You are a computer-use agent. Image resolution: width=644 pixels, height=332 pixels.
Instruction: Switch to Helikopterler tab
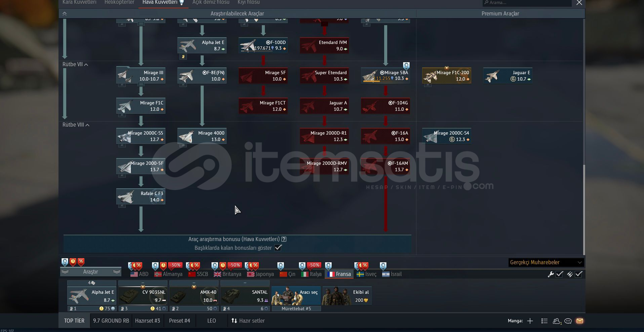(119, 2)
